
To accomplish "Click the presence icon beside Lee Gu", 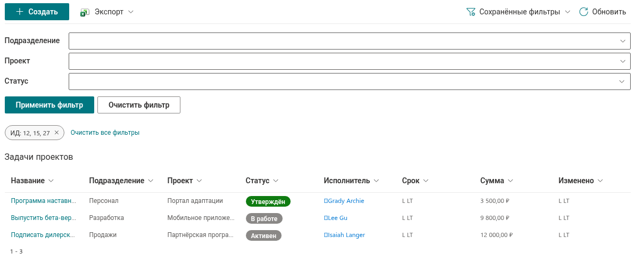I will pyautogui.click(x=325, y=218).
